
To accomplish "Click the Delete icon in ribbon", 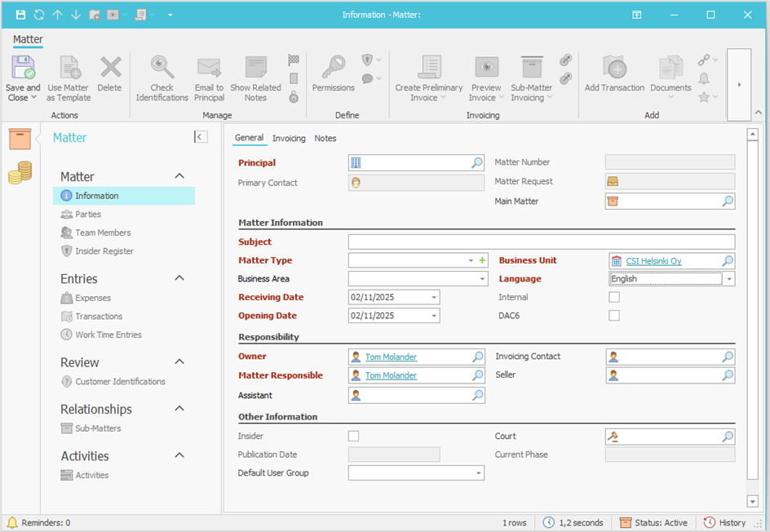I will [110, 69].
